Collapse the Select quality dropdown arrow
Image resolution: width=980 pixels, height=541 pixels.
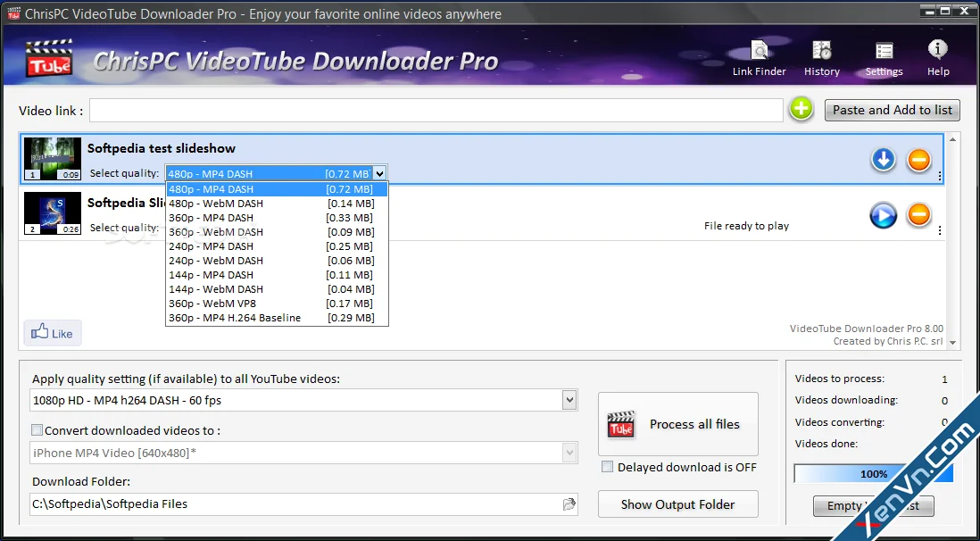(x=379, y=174)
